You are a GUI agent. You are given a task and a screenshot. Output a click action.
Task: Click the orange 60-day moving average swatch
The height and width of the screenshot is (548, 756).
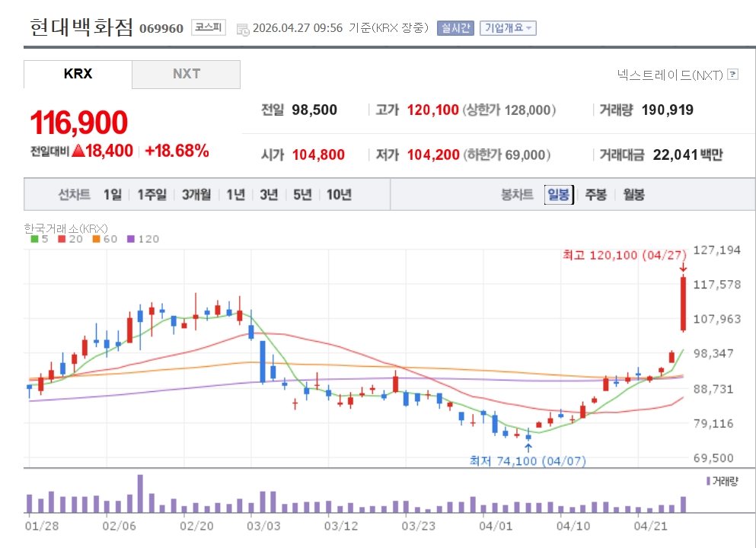click(x=96, y=239)
